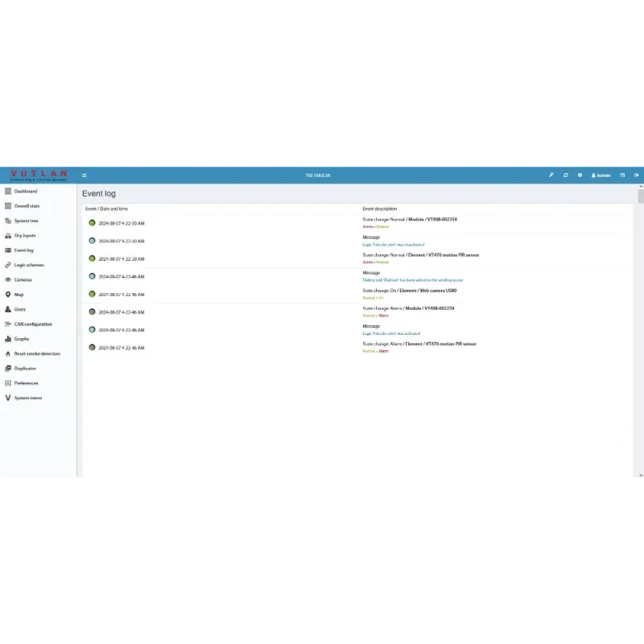Click the Graphs bar chart icon
644x644 pixels.
tap(8, 339)
